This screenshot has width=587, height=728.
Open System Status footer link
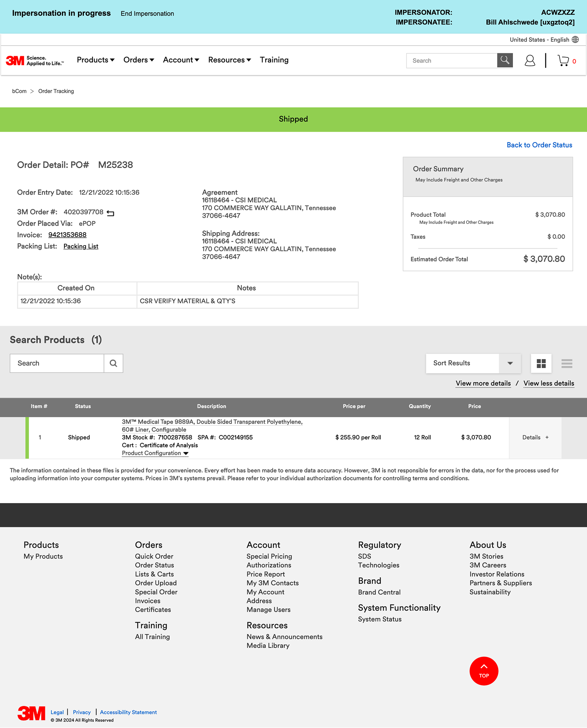(x=380, y=620)
